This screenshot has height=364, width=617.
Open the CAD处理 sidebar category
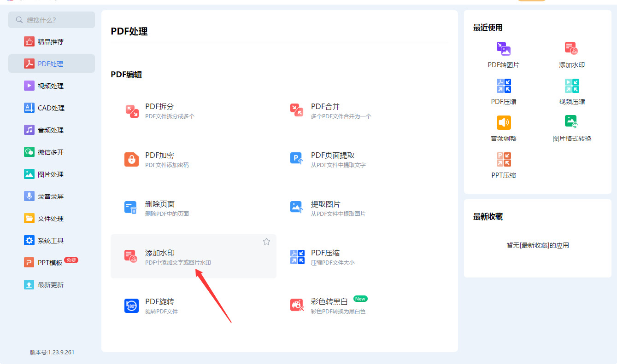52,108
